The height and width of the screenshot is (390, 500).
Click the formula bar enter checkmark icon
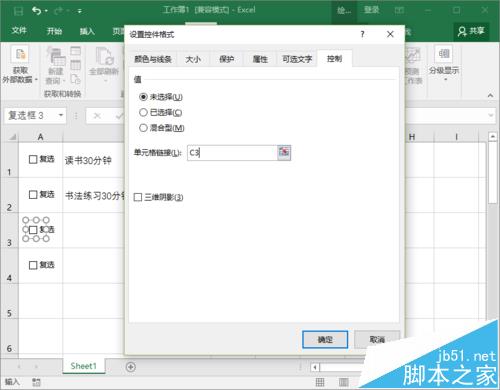point(119,116)
